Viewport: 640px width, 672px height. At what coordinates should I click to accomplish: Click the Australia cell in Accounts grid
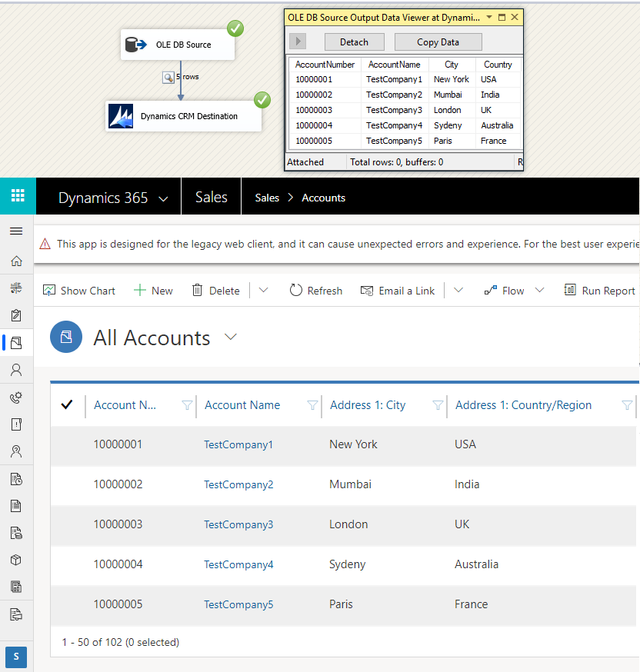tap(476, 564)
